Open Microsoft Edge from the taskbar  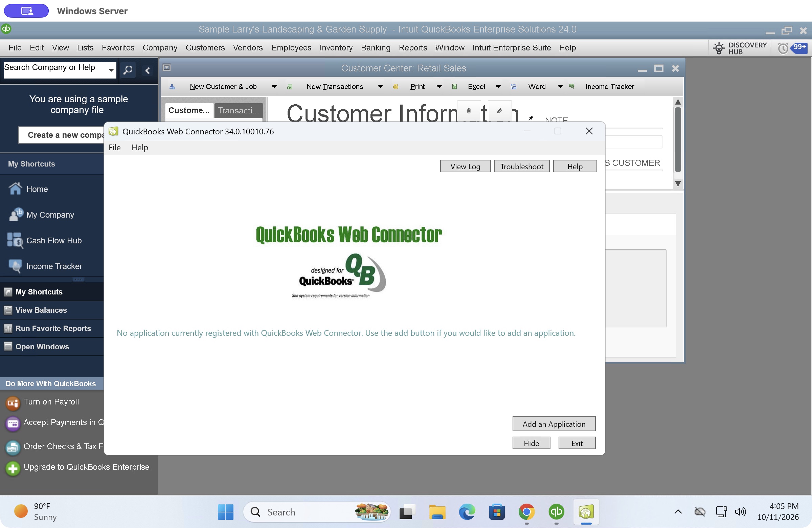click(x=467, y=512)
